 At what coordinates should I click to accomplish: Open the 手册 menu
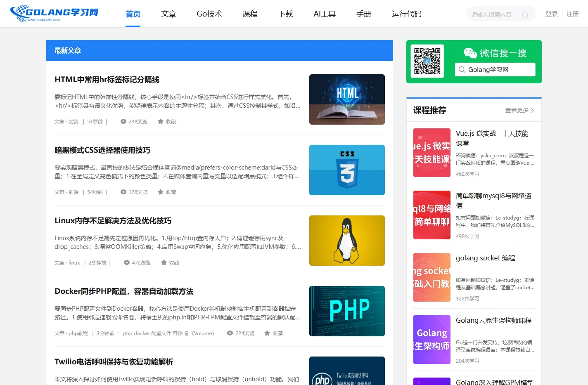tap(364, 14)
